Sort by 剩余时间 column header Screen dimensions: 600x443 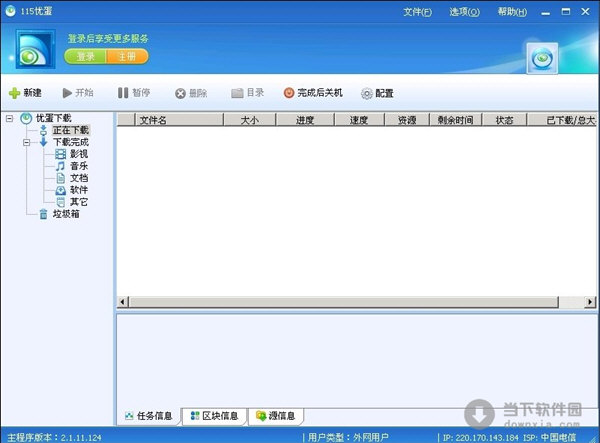pyautogui.click(x=455, y=120)
